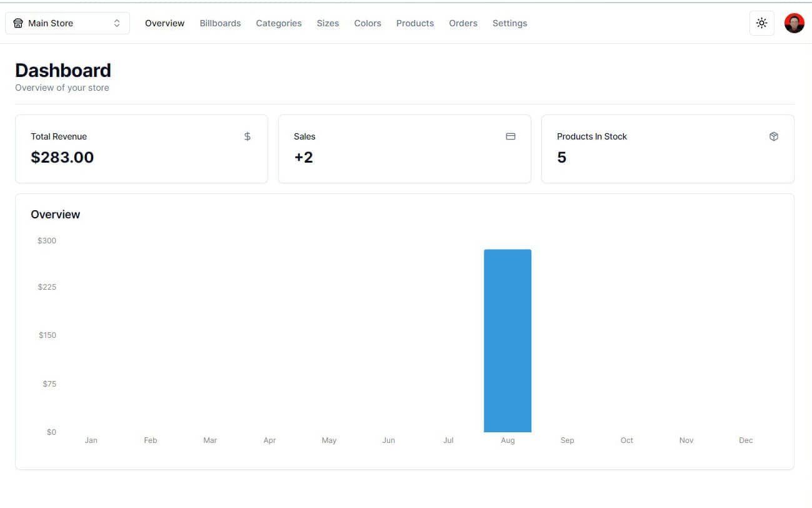Open store Settings
The height and width of the screenshot is (508, 812).
509,23
